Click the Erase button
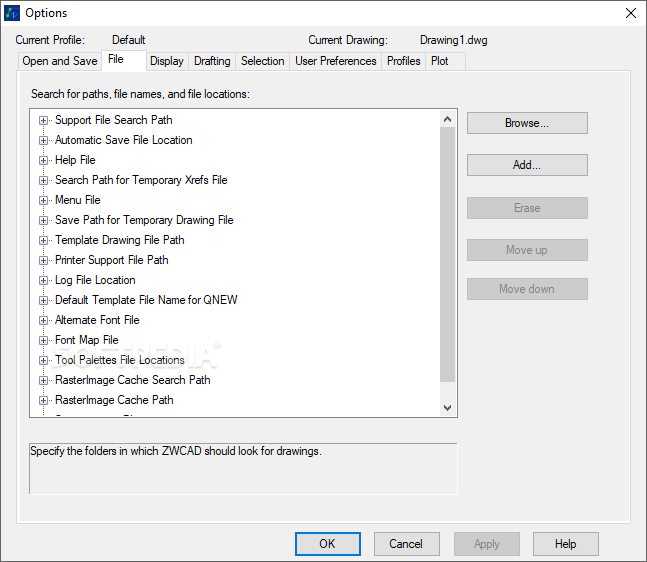 pos(527,208)
